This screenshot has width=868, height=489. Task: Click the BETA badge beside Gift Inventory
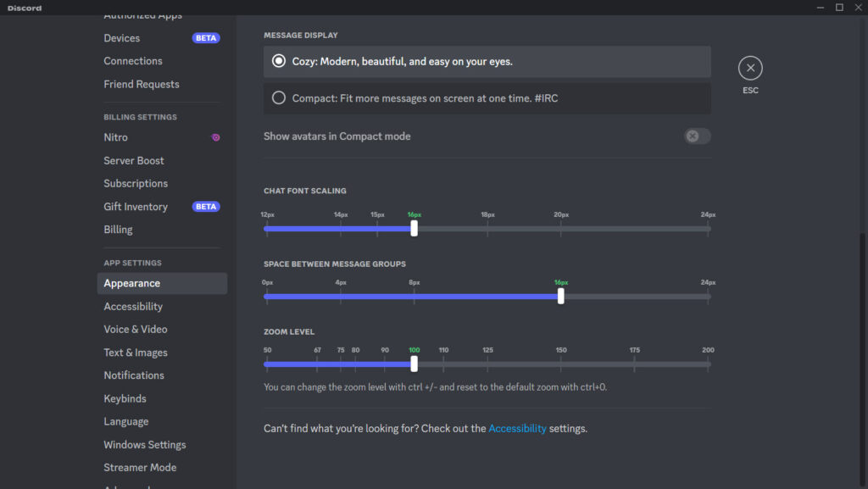(x=206, y=206)
